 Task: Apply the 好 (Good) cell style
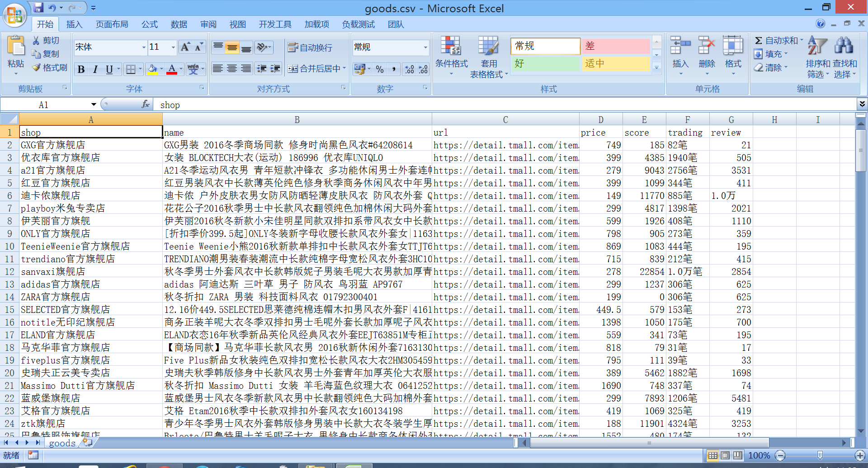click(545, 63)
